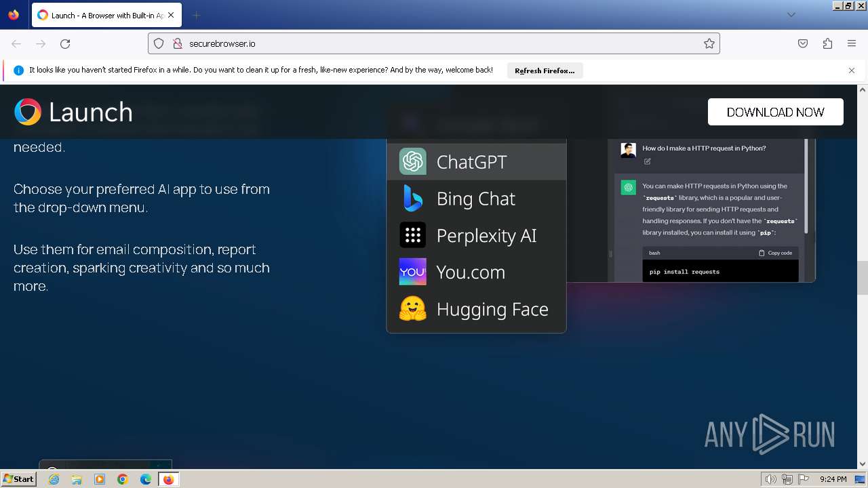Click the ChatGPT logo icon
Viewport: 868px width, 488px height.
click(x=413, y=161)
